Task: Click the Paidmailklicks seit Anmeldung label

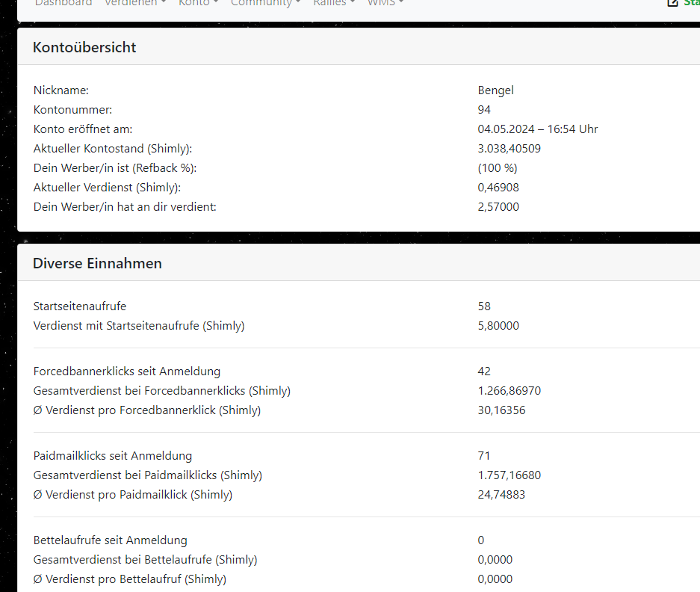Action: (x=113, y=456)
